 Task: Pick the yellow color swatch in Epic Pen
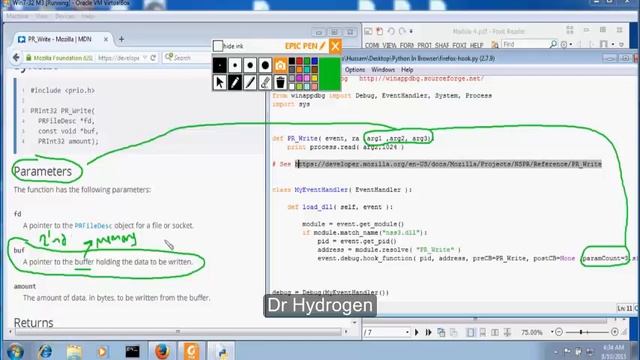tap(314, 78)
